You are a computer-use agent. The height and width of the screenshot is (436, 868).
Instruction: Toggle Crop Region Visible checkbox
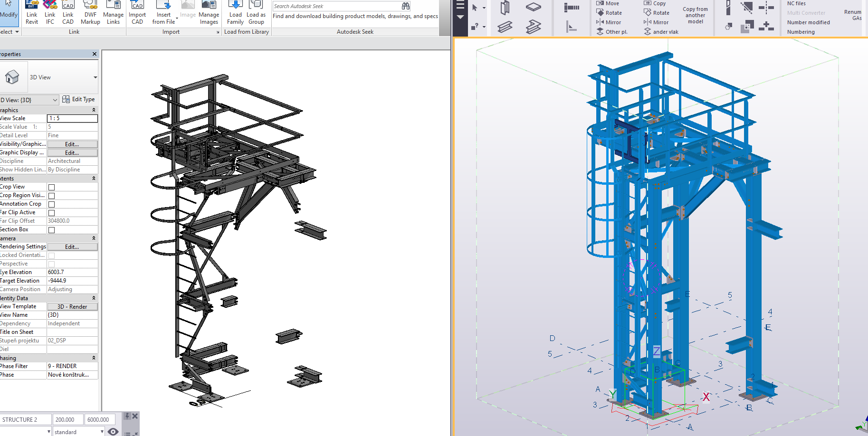pos(51,196)
